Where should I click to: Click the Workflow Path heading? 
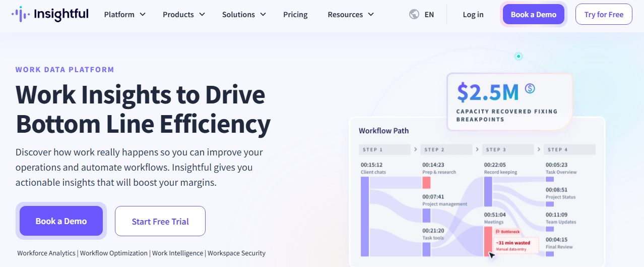point(383,131)
